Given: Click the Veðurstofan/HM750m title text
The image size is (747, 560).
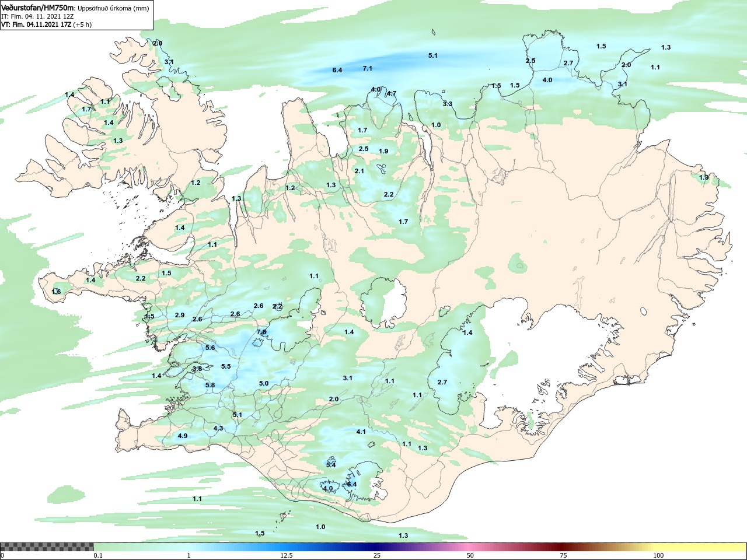Looking at the screenshot, I should coord(38,8).
